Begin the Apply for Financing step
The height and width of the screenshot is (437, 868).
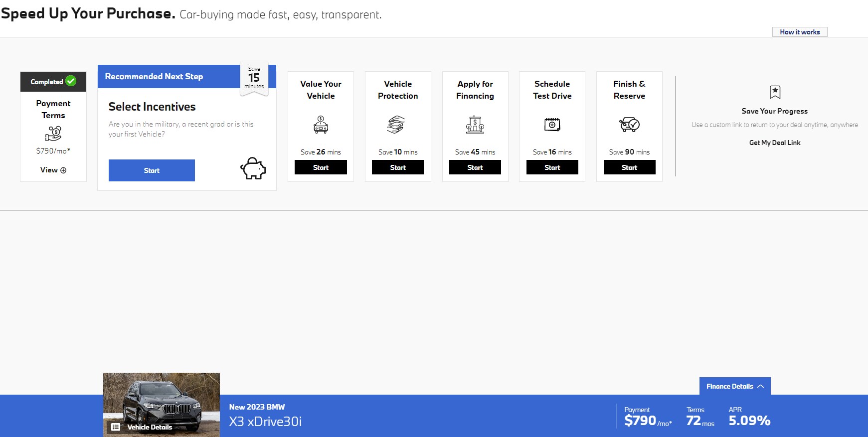[x=475, y=167]
